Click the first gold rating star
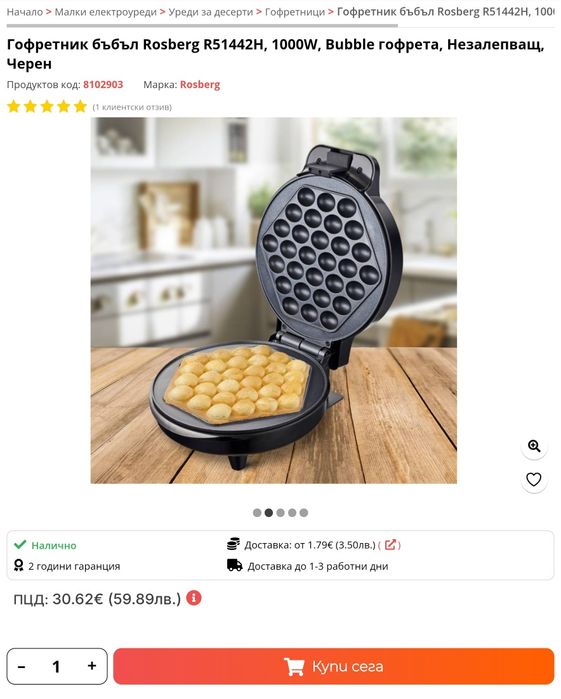The height and width of the screenshot is (699, 561). coord(14,107)
